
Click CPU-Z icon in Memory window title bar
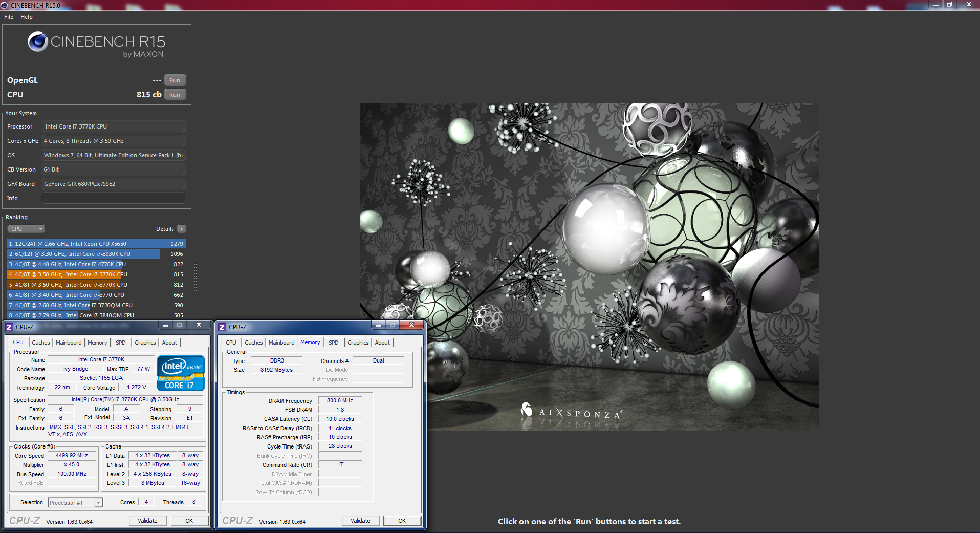pyautogui.click(x=222, y=327)
